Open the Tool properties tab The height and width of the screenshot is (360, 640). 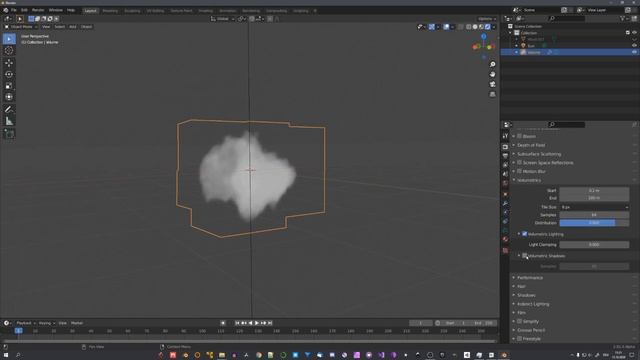(x=505, y=136)
